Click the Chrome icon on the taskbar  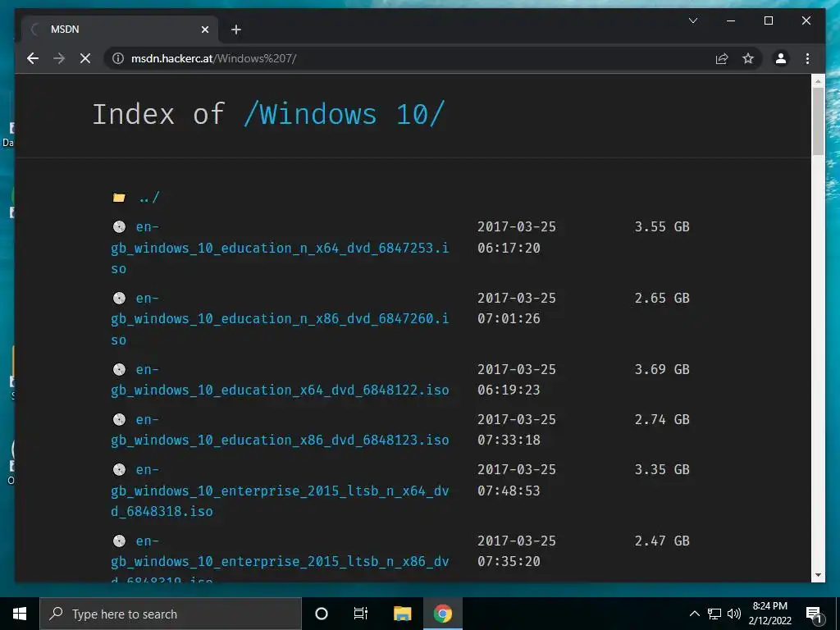pos(442,614)
